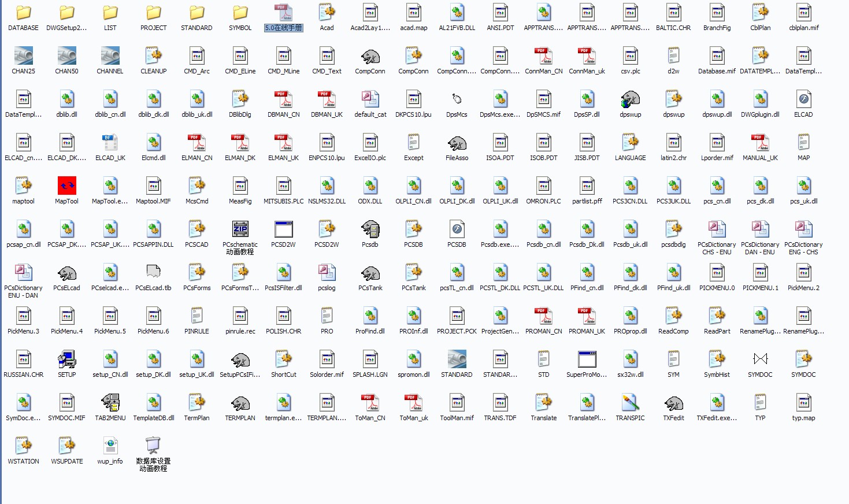The width and height of the screenshot is (849, 504).
Task: Launch the red MapTool application
Action: 67,186
